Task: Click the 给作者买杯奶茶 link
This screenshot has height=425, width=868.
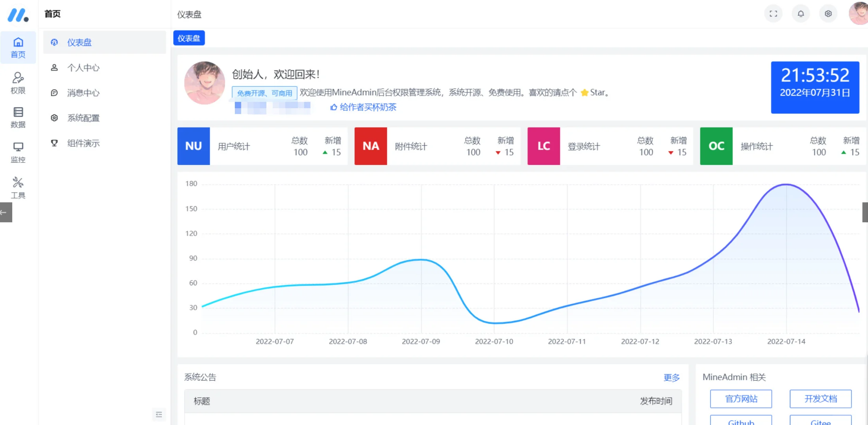Action: (x=363, y=107)
